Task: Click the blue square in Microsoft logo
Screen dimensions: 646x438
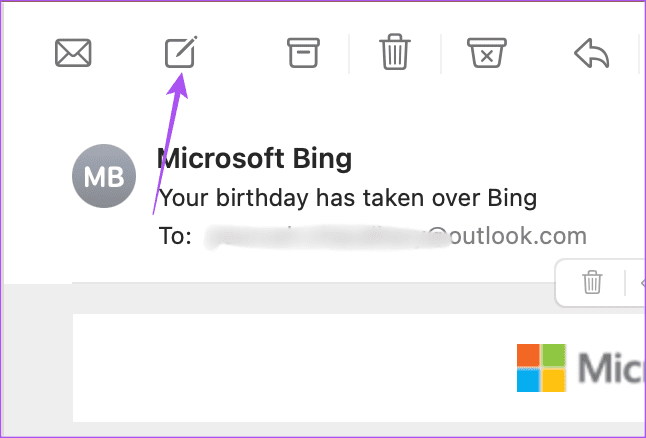Action: pos(529,380)
